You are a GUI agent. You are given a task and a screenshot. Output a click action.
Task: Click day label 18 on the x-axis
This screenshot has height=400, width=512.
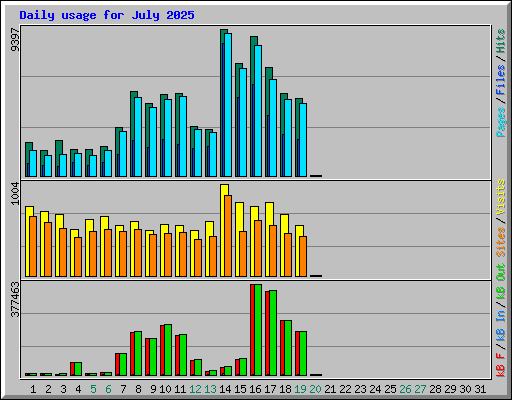tap(285, 389)
